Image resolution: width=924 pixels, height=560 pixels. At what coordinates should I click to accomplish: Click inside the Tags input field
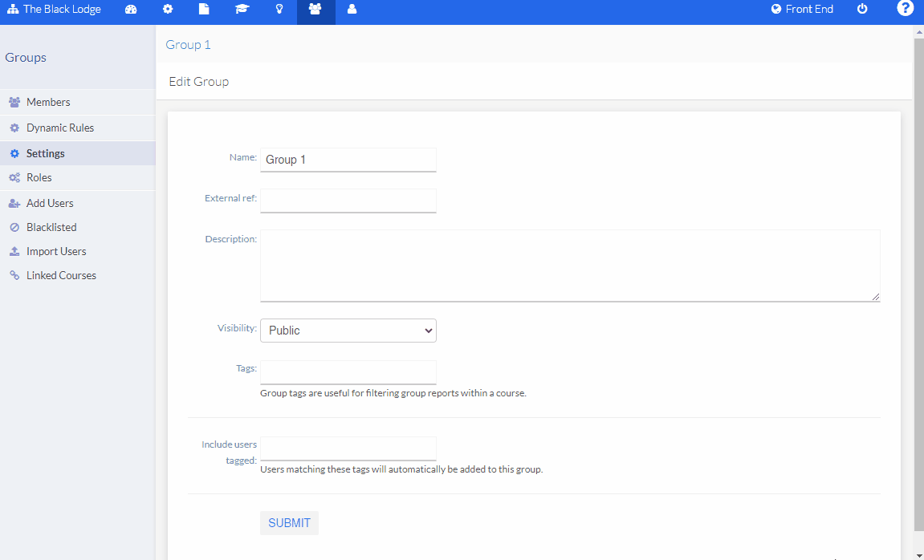pyautogui.click(x=348, y=371)
